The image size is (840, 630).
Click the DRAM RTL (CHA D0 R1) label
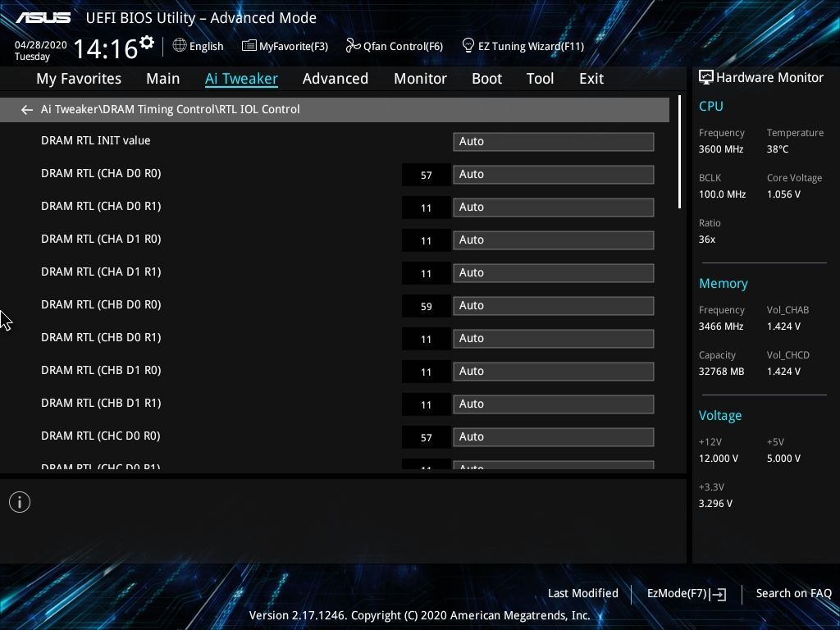(101, 206)
